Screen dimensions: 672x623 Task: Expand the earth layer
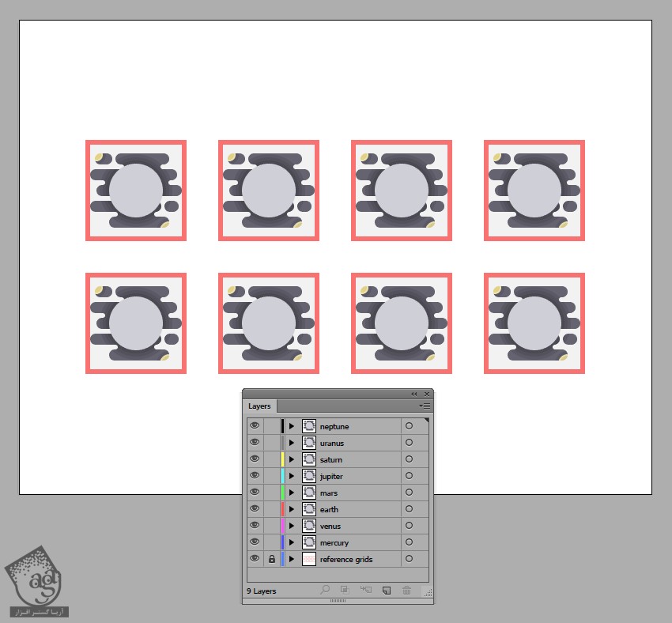pos(291,509)
